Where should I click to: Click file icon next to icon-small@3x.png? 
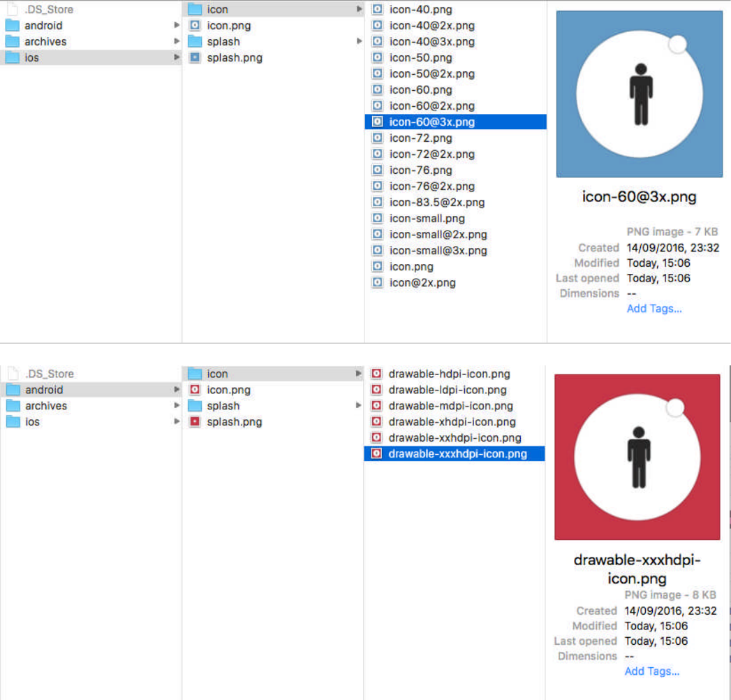[x=377, y=250]
